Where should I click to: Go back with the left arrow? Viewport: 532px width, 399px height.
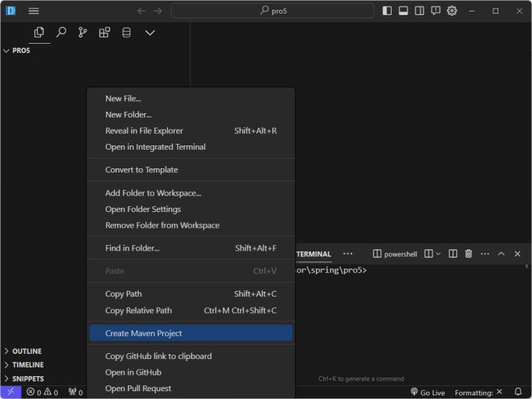tap(142, 11)
